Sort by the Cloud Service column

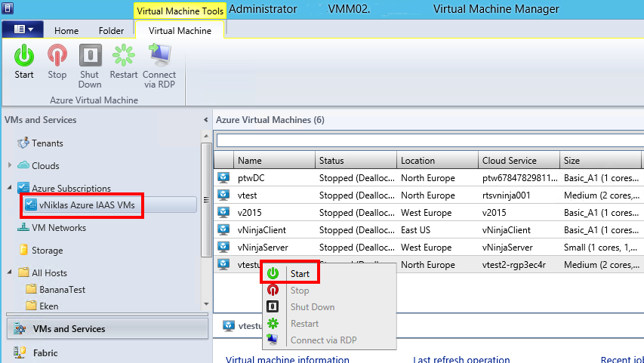coord(519,161)
